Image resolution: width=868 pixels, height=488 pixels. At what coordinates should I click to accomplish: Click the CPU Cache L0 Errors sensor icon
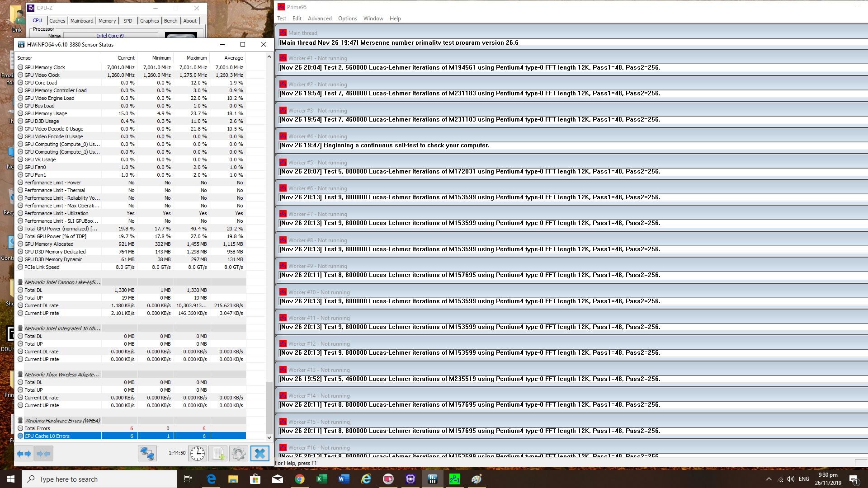(20, 436)
